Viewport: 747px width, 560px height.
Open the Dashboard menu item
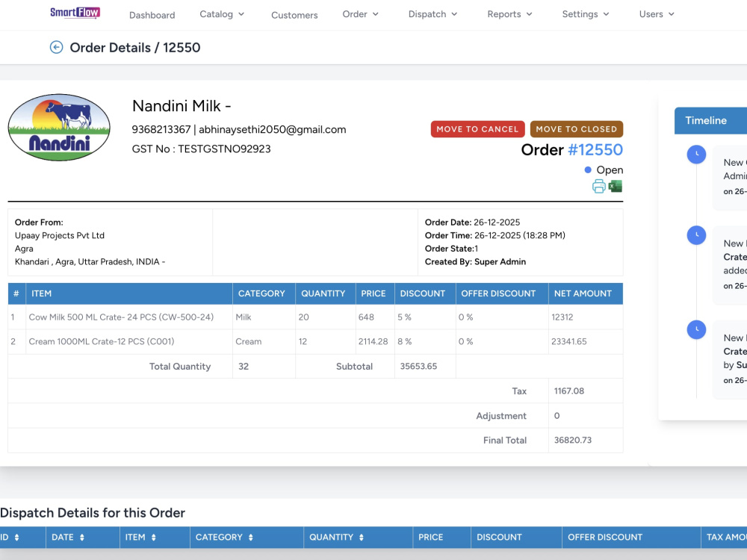tap(152, 15)
